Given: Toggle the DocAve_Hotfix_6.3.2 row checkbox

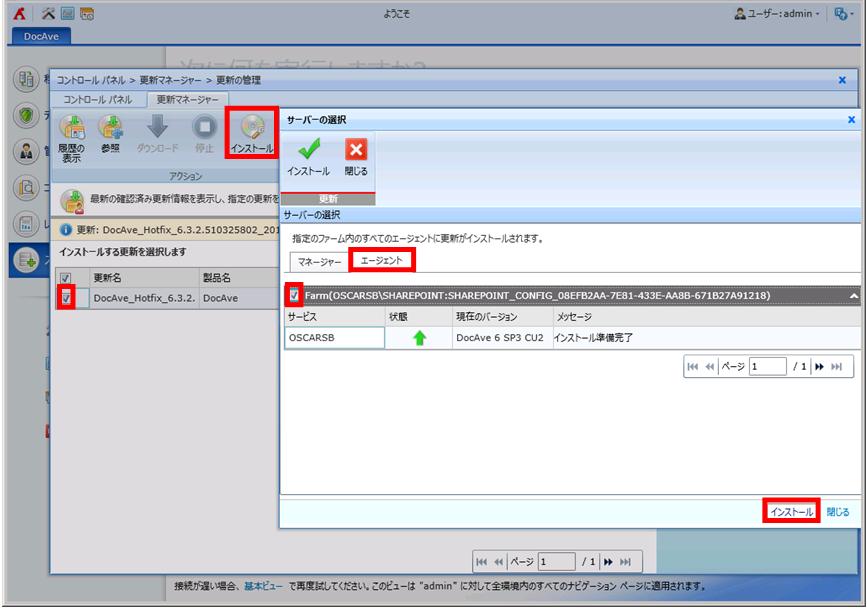Looking at the screenshot, I should [66, 298].
